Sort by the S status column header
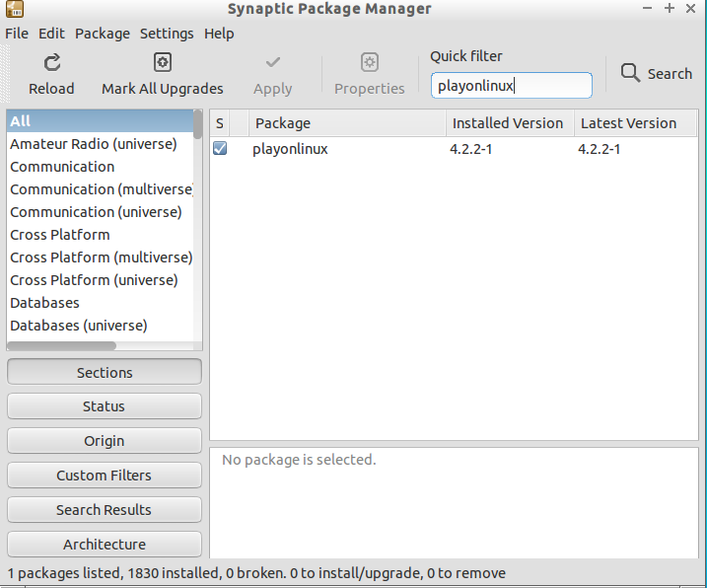 220,123
